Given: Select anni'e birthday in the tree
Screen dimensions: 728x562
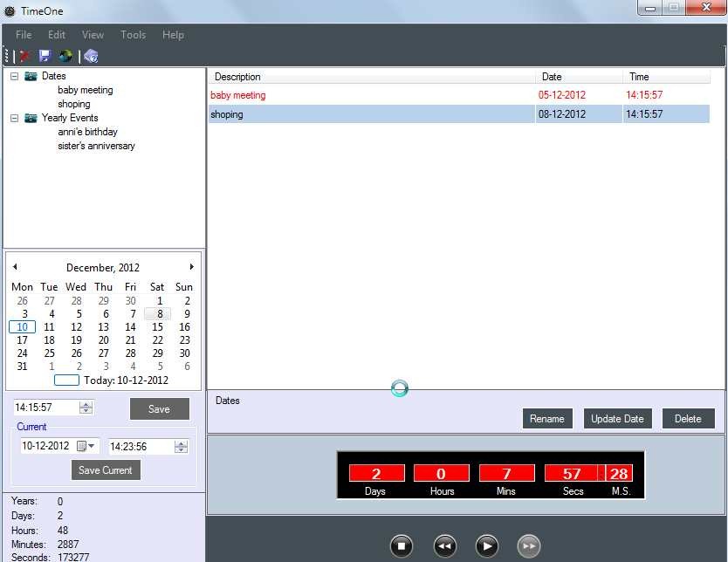Looking at the screenshot, I should coord(87,132).
